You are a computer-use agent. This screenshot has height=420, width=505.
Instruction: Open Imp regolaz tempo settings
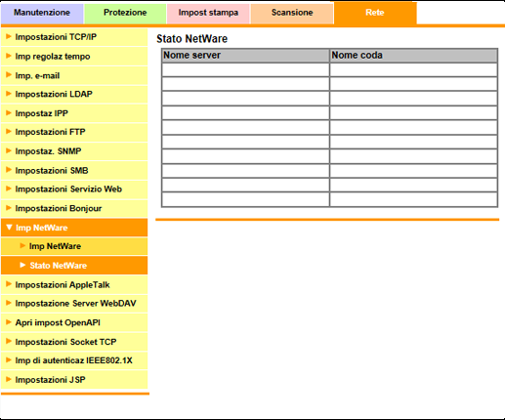pos(74,57)
